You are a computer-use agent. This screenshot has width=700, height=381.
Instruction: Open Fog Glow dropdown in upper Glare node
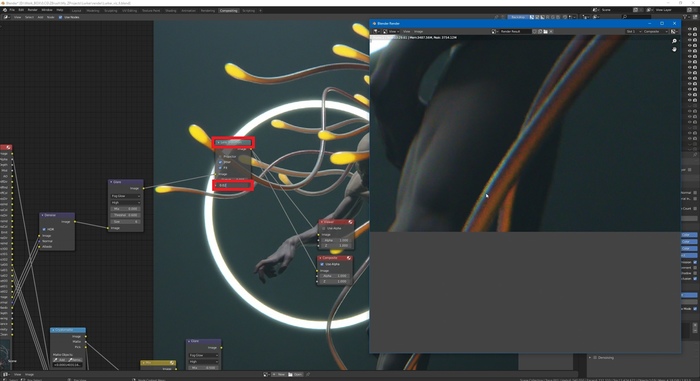[125, 196]
